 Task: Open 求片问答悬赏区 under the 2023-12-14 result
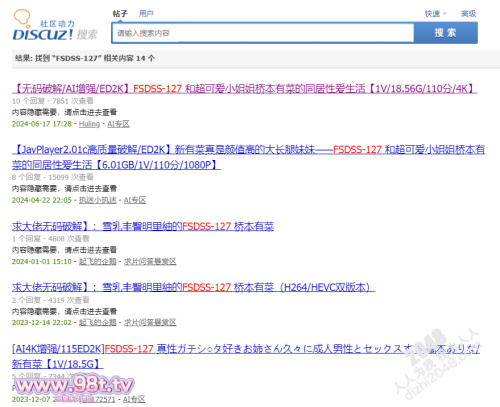point(150,322)
